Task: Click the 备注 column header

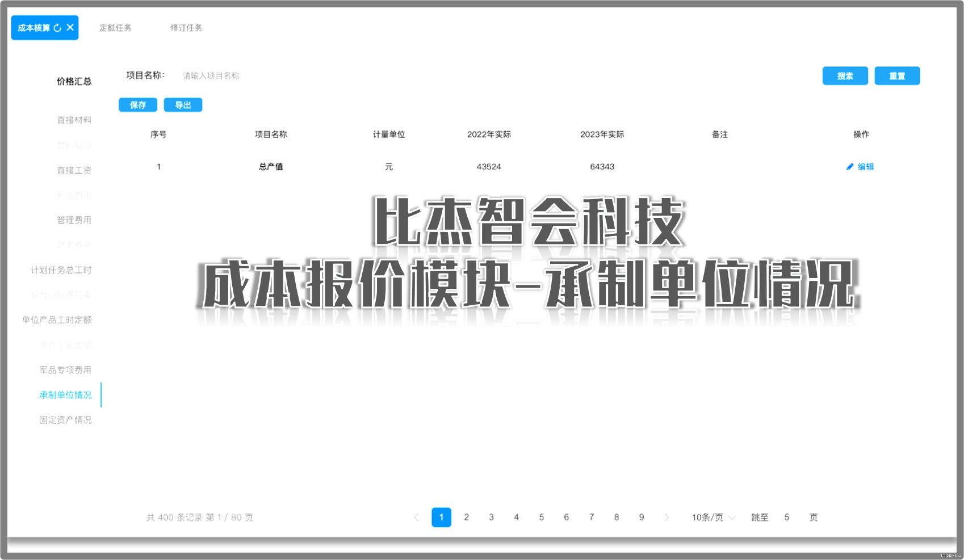Action: tap(720, 134)
